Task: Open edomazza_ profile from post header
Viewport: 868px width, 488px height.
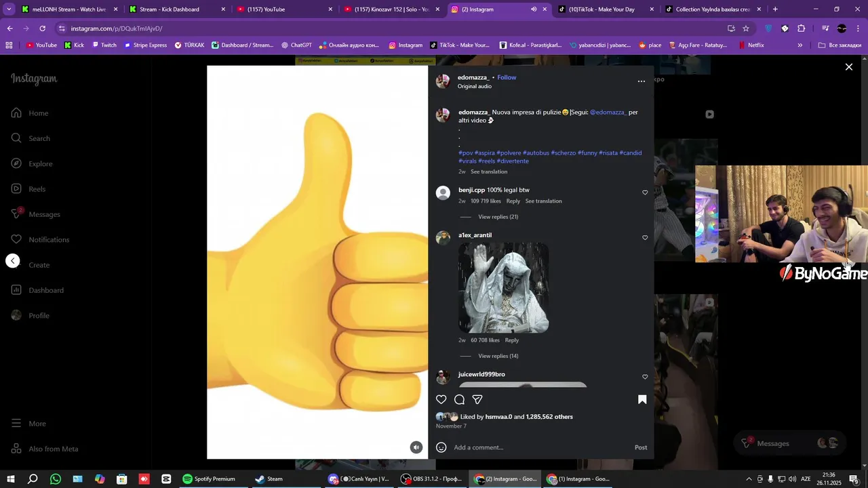Action: tap(473, 77)
